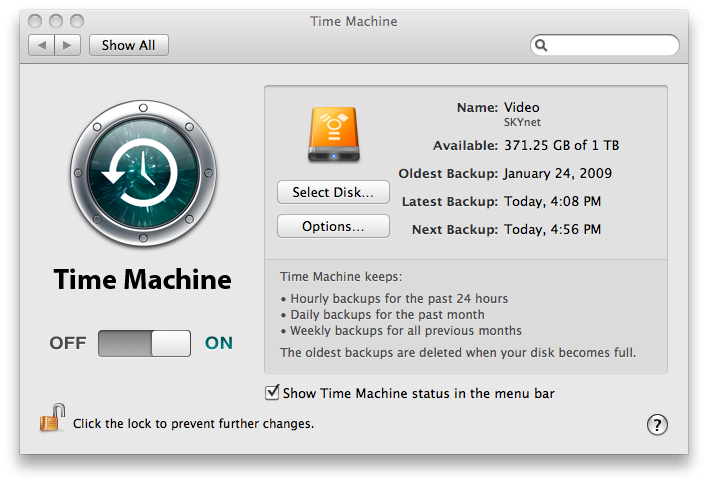Focus the System Preferences search field
The width and height of the screenshot is (708, 484).
coord(605,45)
